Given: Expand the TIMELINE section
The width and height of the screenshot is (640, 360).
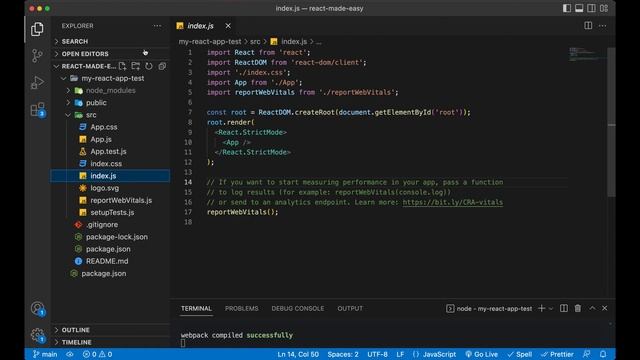Looking at the screenshot, I should [x=110, y=342].
